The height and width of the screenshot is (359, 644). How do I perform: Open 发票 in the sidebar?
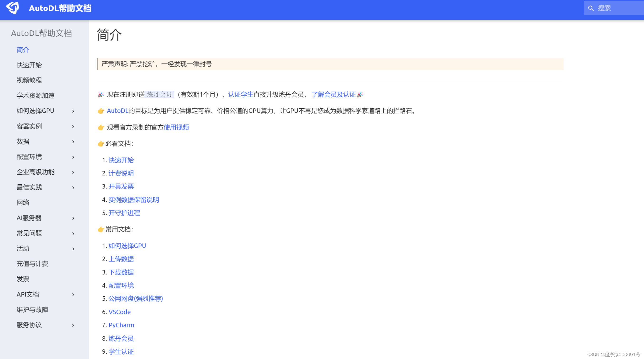pos(23,279)
